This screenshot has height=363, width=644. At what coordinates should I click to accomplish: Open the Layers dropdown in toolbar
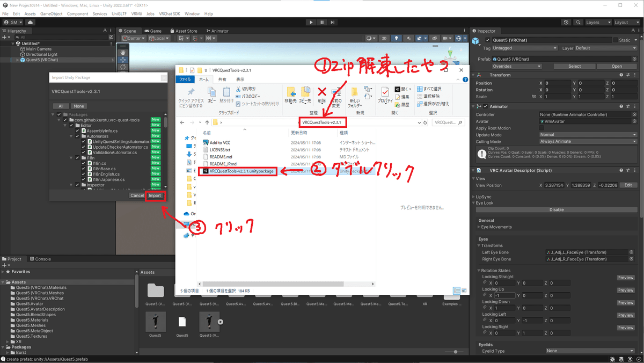(597, 23)
